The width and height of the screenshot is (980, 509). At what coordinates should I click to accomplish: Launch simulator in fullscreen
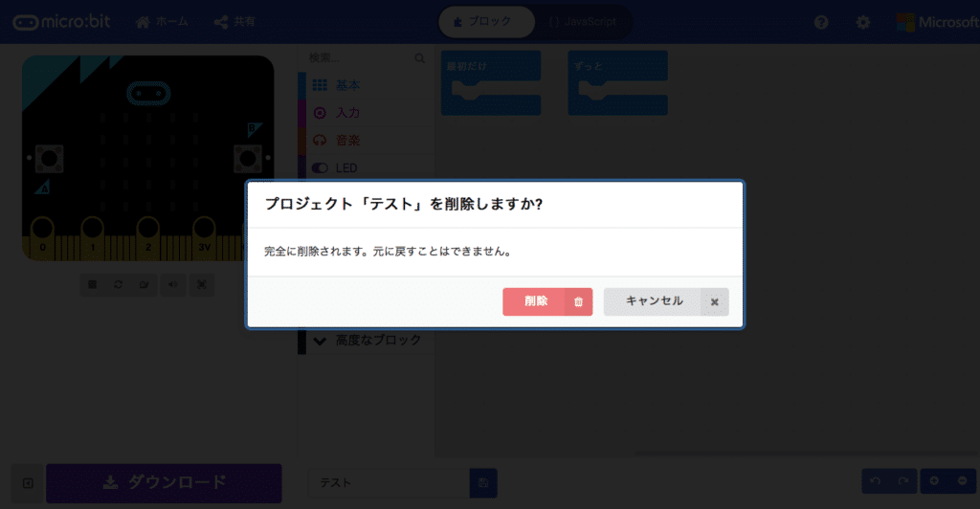point(201,285)
